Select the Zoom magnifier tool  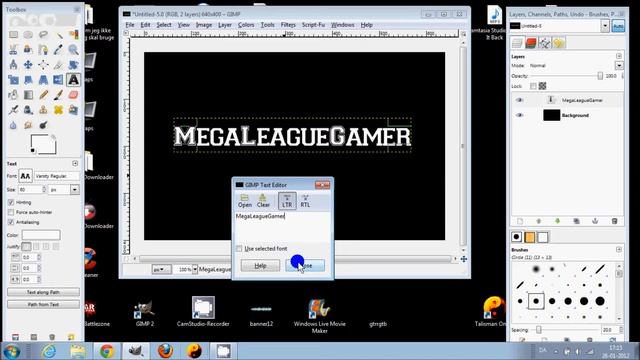(x=73, y=50)
